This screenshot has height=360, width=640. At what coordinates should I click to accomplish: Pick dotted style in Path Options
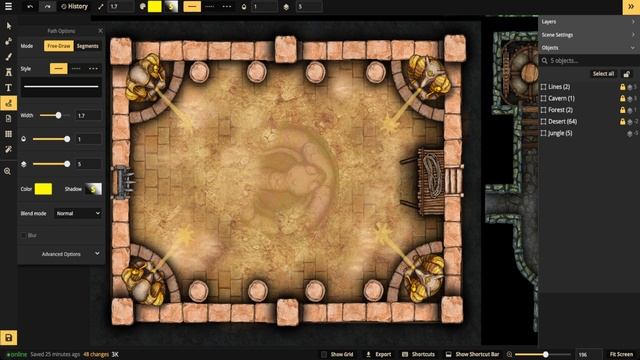pyautogui.click(x=93, y=69)
